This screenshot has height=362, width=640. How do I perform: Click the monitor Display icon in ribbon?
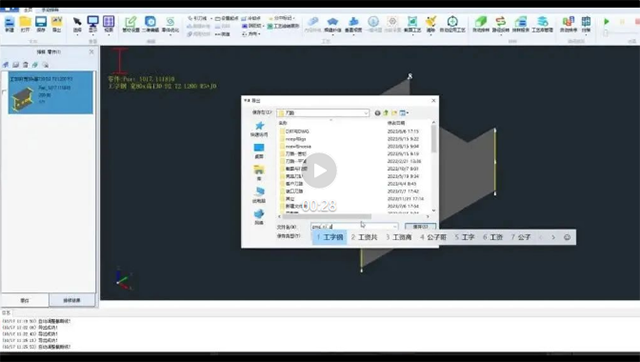pyautogui.click(x=93, y=24)
